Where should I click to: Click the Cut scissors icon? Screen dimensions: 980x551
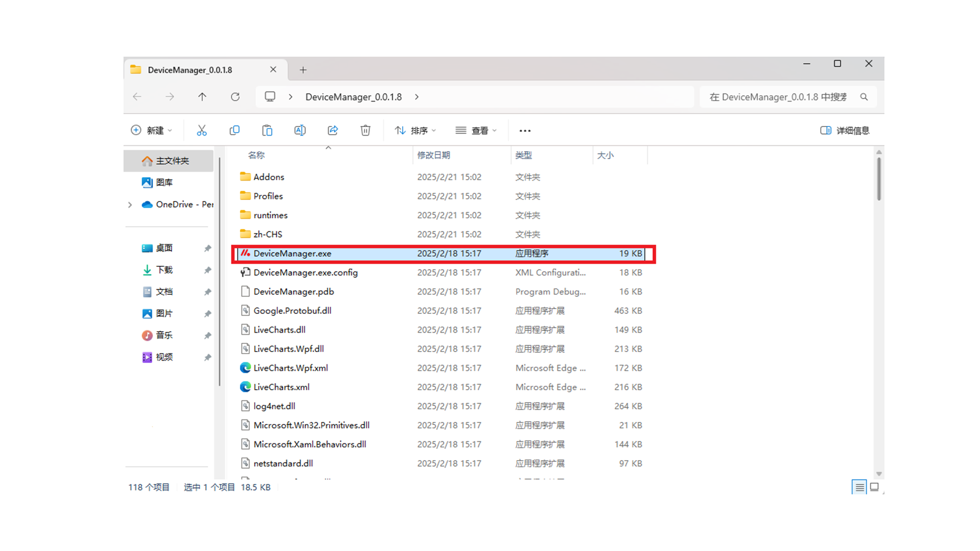202,131
